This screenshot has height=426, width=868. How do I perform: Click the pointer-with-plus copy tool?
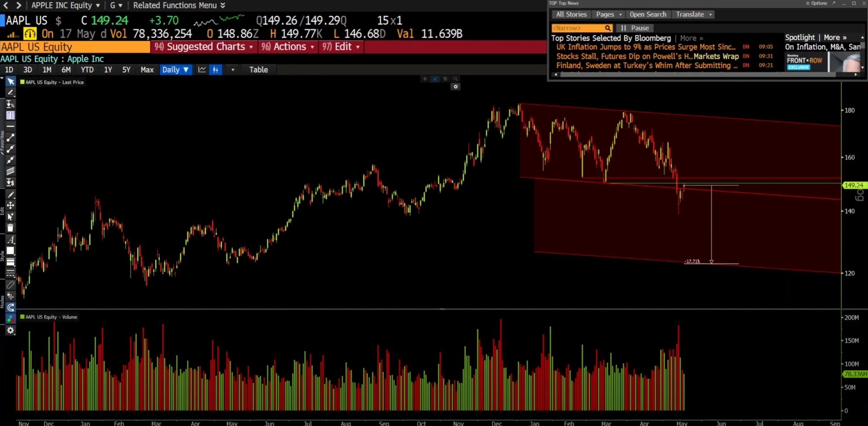[x=10, y=217]
